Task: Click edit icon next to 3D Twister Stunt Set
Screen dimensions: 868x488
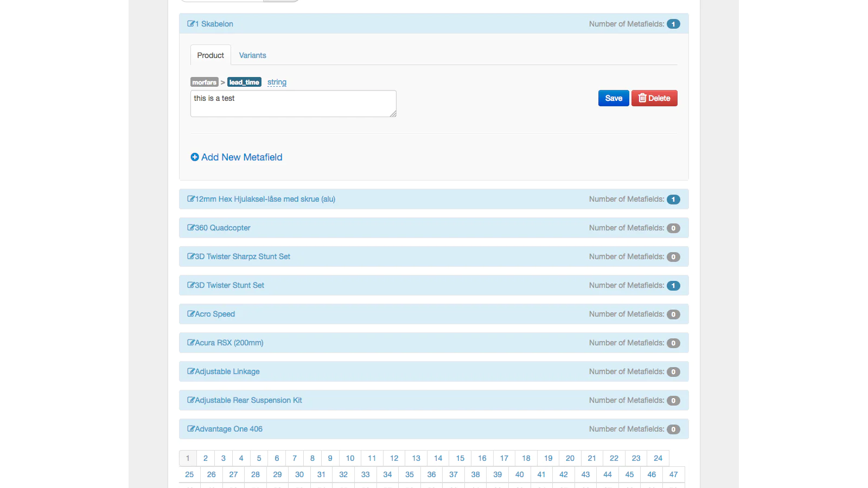Action: [x=191, y=285]
